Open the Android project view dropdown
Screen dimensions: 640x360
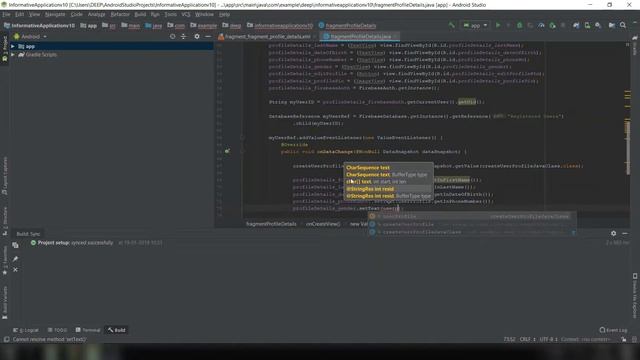pyautogui.click(x=31, y=36)
